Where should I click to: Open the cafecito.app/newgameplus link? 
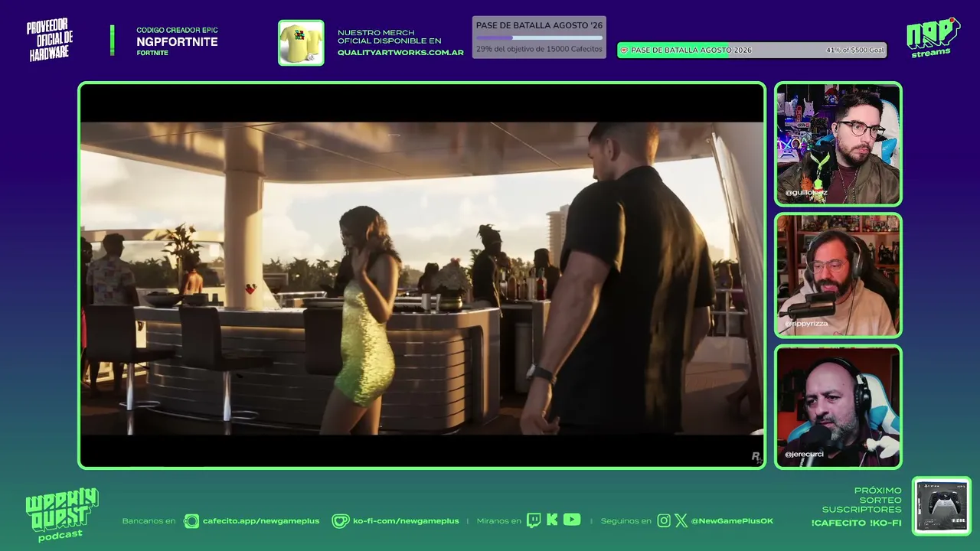[x=261, y=521]
